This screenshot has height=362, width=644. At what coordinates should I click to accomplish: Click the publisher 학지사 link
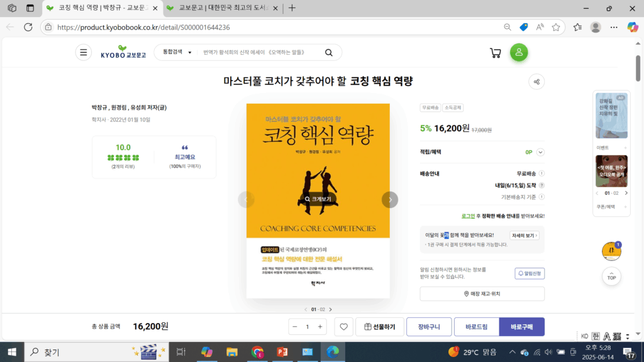99,120
